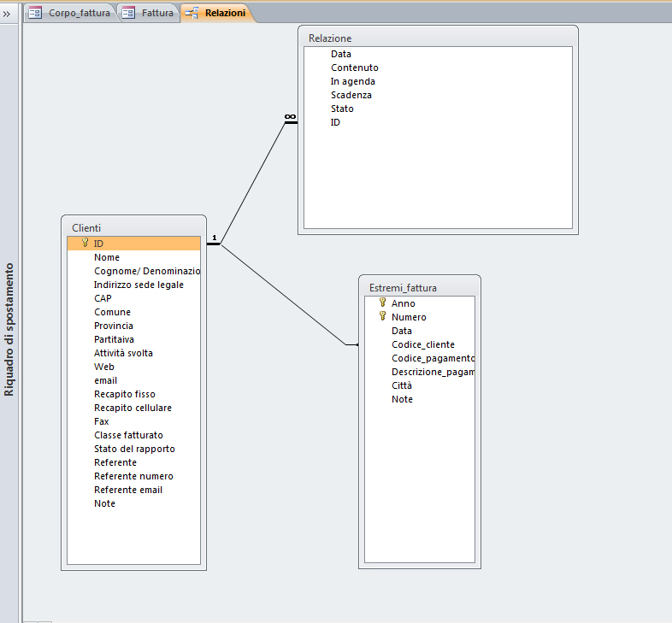Image resolution: width=672 pixels, height=623 pixels.
Task: Select the Scadenza field
Action: [438, 95]
